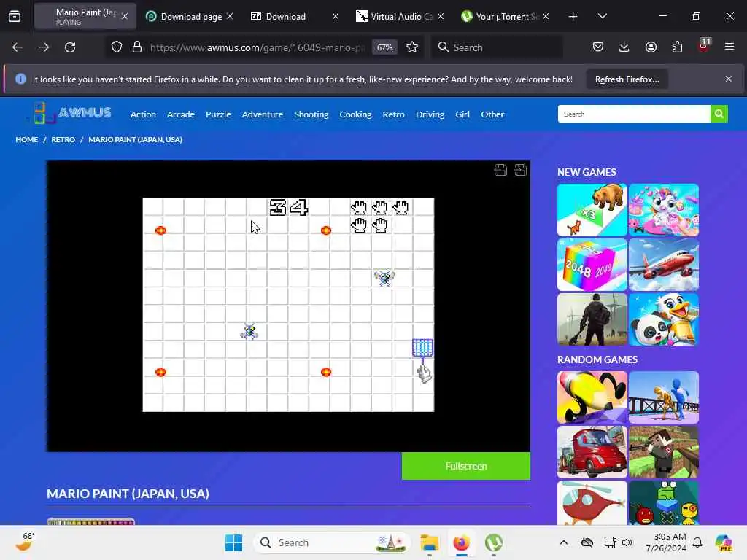Open Other games category

(492, 114)
